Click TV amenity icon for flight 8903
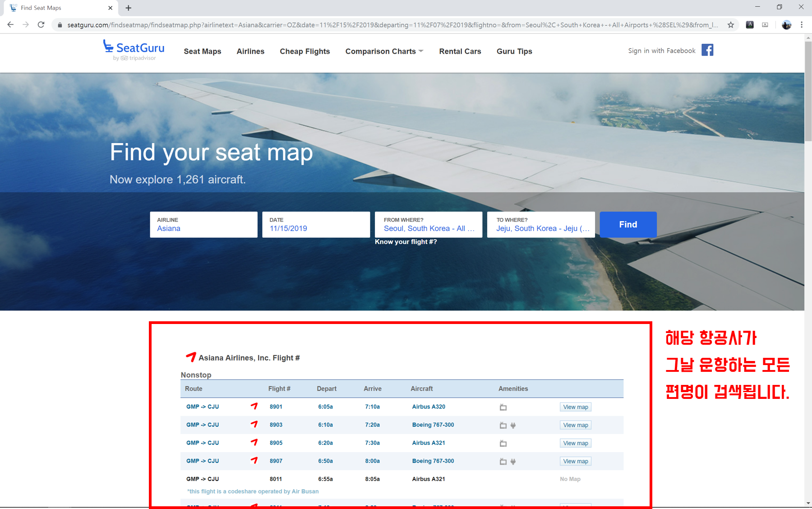812x509 pixels. tap(503, 425)
